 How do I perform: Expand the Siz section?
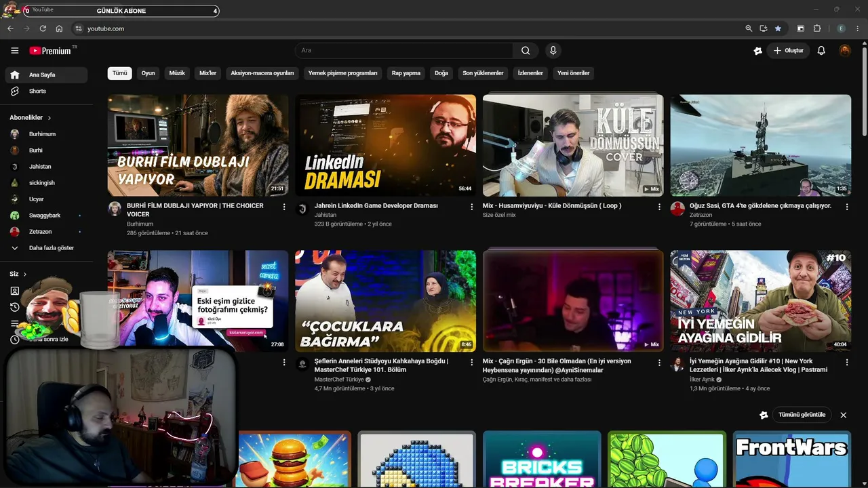(18, 274)
